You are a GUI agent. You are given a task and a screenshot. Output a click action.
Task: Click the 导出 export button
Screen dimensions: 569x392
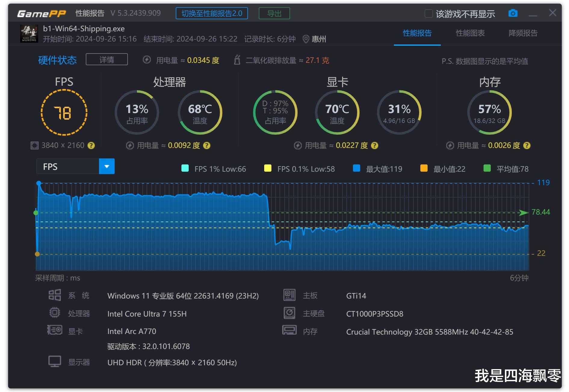pyautogui.click(x=274, y=14)
